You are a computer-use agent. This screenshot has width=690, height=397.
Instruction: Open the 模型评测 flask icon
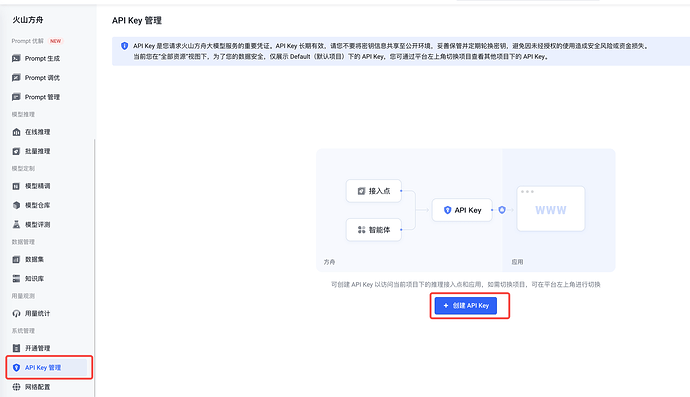pyautogui.click(x=16, y=224)
